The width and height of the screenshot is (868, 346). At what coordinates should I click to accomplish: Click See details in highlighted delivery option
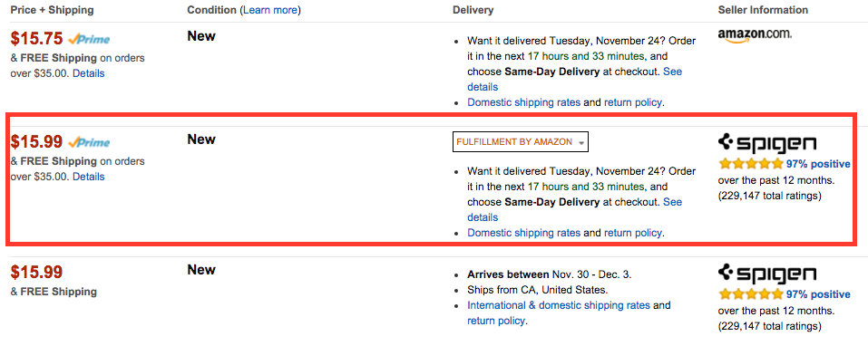point(575,209)
